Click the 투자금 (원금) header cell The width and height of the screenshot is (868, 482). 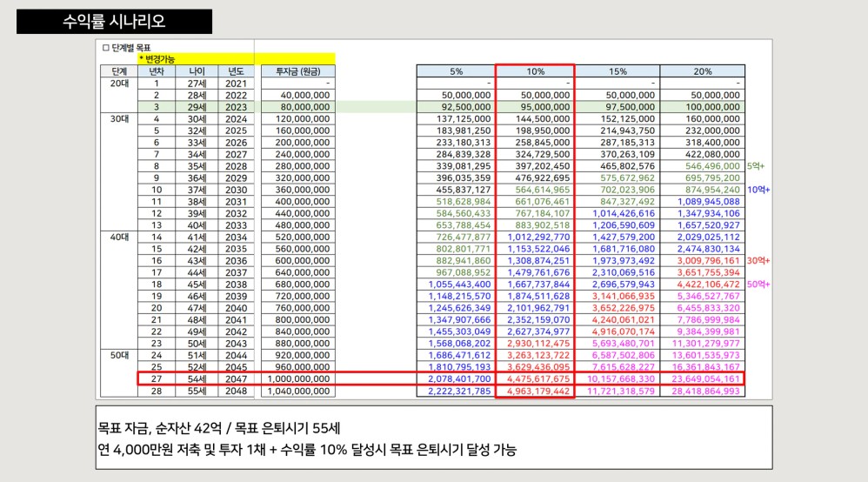tap(297, 71)
